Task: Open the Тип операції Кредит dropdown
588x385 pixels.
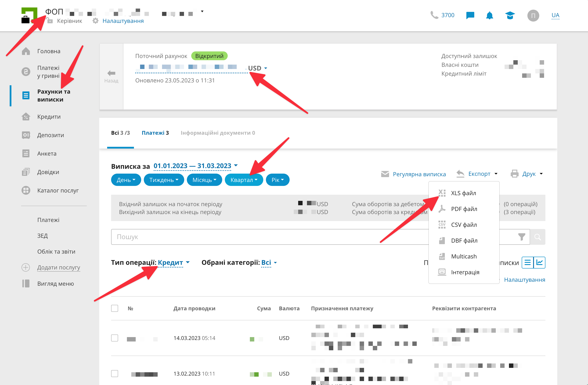Action: pos(173,262)
